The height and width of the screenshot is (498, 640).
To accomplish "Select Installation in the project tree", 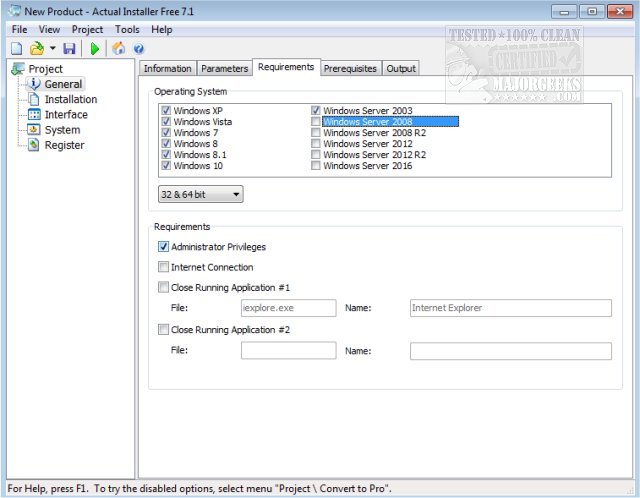I will click(71, 99).
